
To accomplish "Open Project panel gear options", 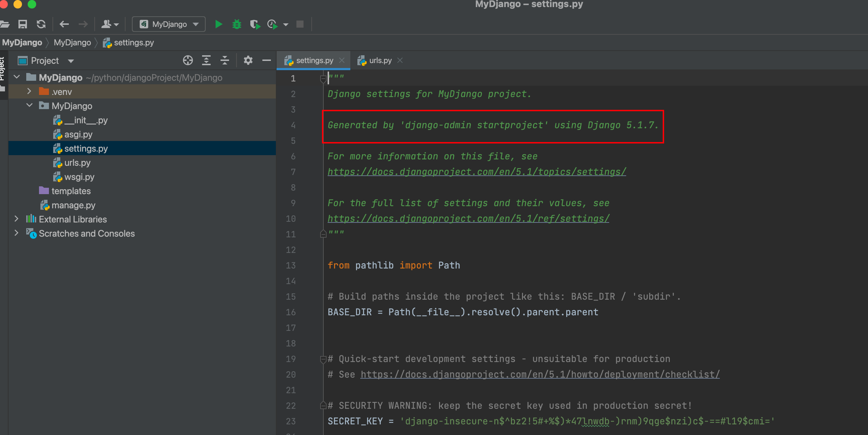I will click(x=248, y=61).
